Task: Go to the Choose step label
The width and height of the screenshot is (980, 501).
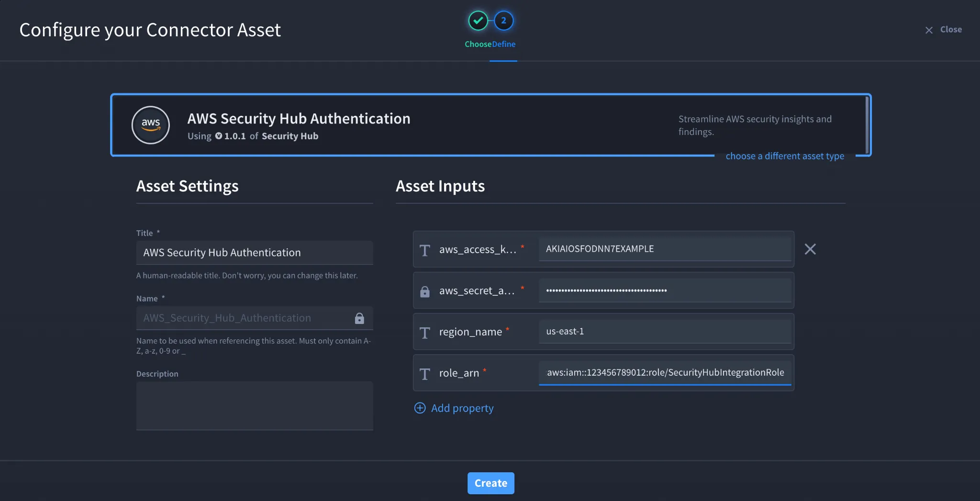Action: pyautogui.click(x=478, y=44)
